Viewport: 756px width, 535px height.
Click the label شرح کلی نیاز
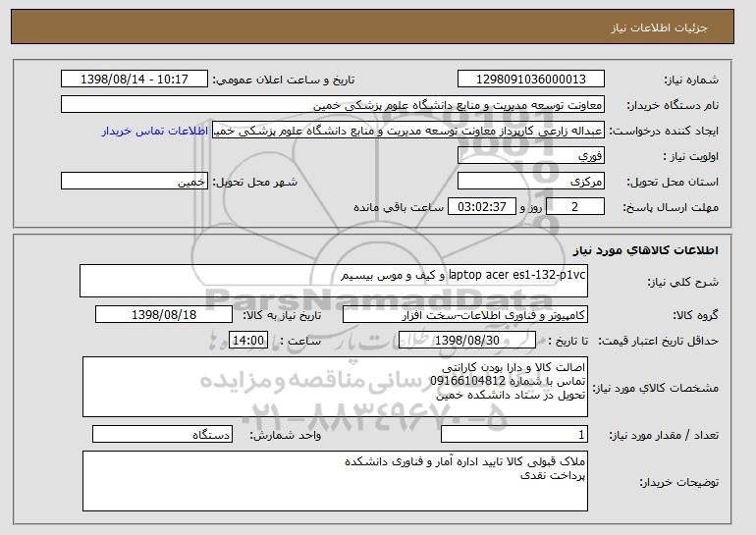682,283
